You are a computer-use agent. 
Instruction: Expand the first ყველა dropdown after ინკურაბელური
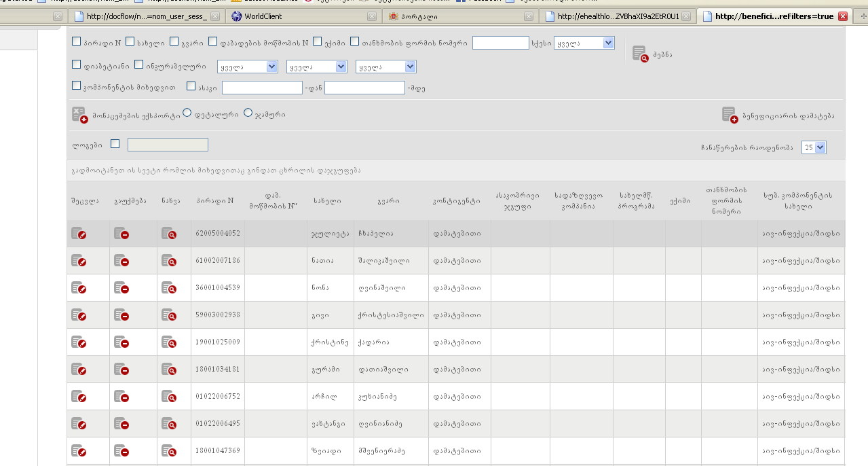point(247,67)
